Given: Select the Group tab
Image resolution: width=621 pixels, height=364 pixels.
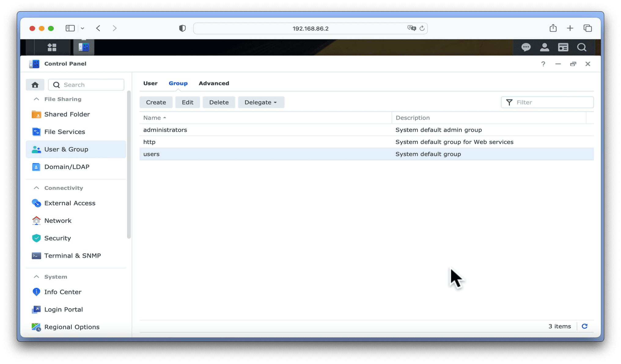Looking at the screenshot, I should [x=178, y=83].
